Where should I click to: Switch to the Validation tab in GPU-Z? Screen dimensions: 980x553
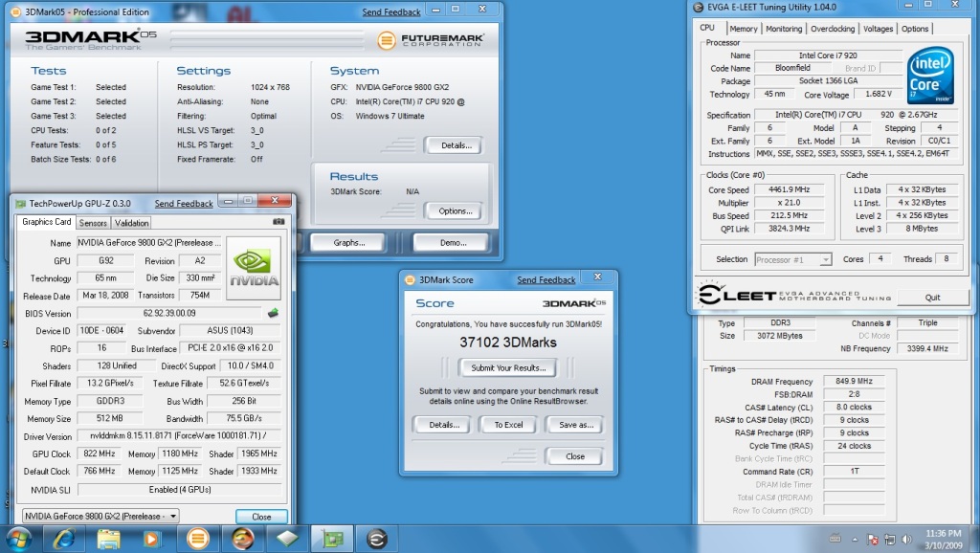coord(131,223)
